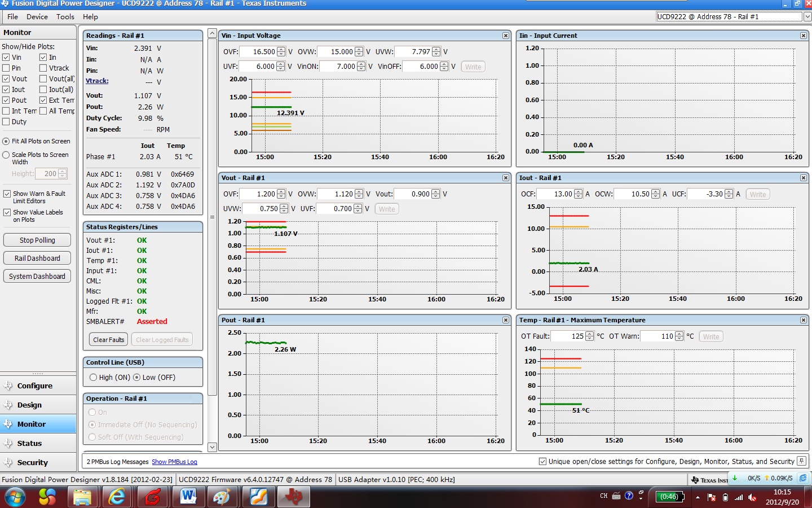
Task: Toggle Show Warn & Fault Limit Editors
Action: pyautogui.click(x=7, y=194)
